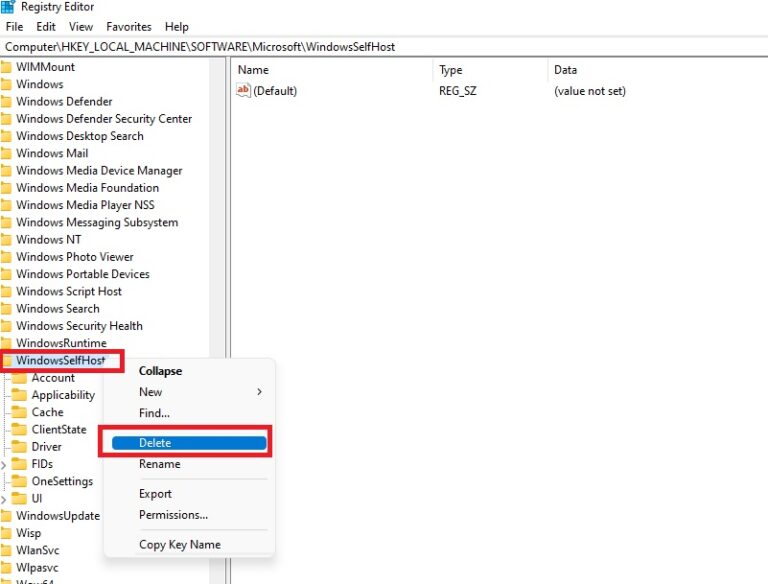This screenshot has width=768, height=584.
Task: Click the Driver subkey folder icon
Action: click(x=19, y=447)
